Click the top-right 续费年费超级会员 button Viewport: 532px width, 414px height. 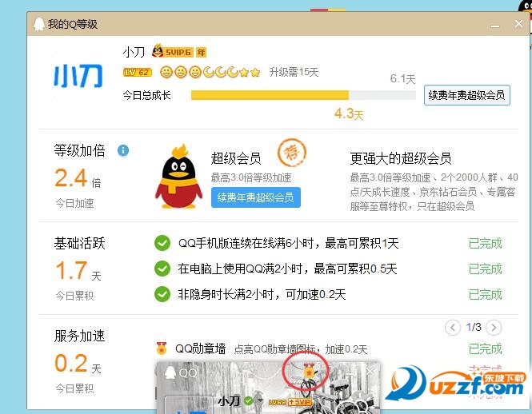[467, 95]
